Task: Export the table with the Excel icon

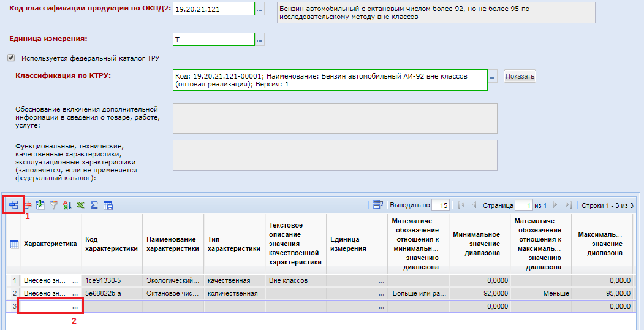Action: [80, 205]
